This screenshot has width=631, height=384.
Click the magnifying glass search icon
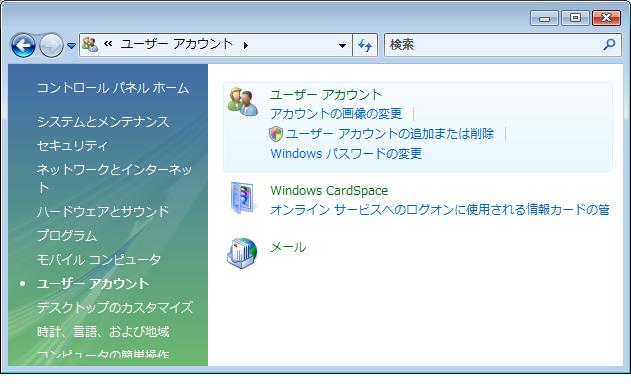tap(610, 44)
